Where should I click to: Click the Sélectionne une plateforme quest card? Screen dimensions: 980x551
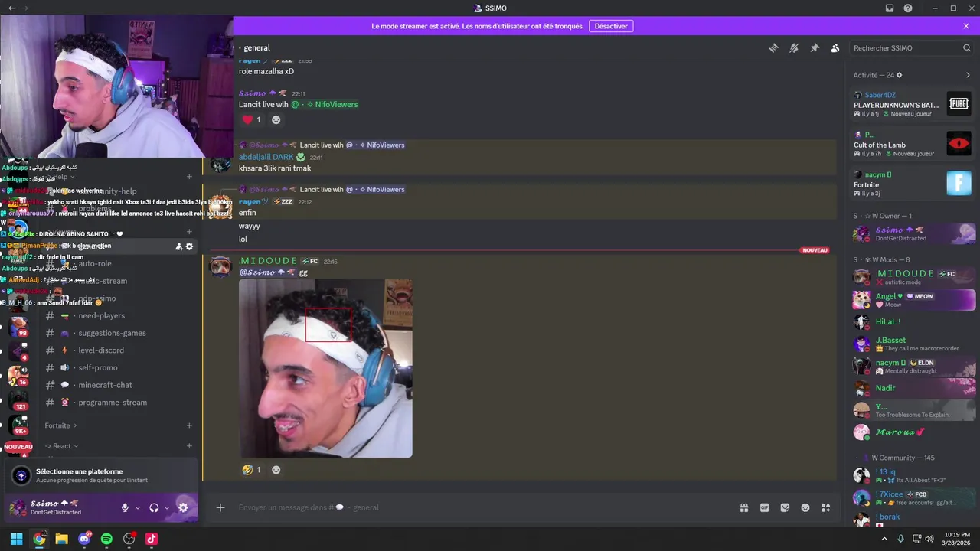coord(101,475)
